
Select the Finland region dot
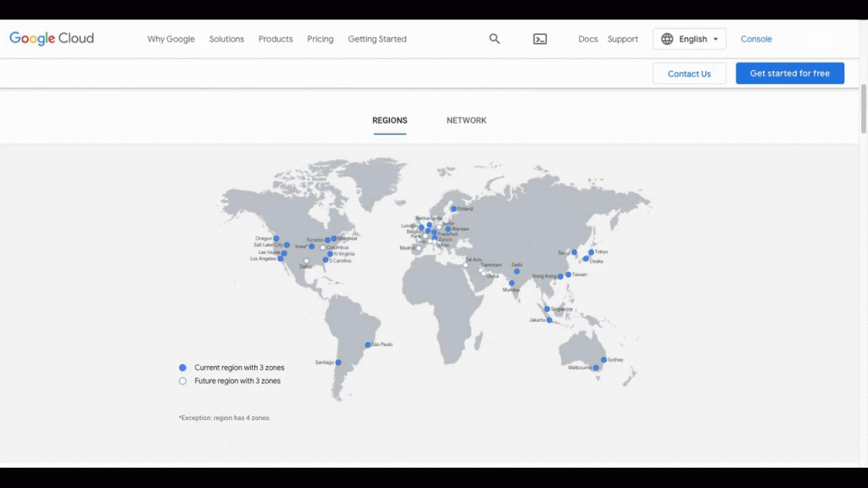tap(453, 208)
